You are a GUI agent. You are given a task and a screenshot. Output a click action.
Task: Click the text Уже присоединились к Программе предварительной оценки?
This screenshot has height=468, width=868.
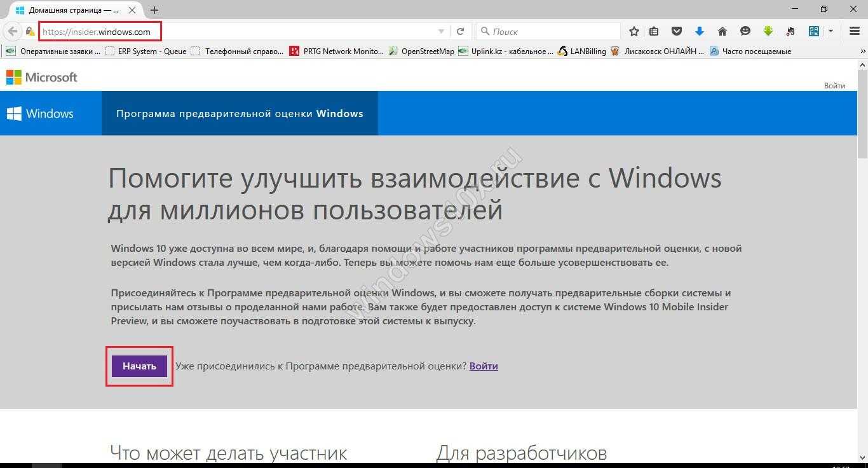click(x=321, y=366)
